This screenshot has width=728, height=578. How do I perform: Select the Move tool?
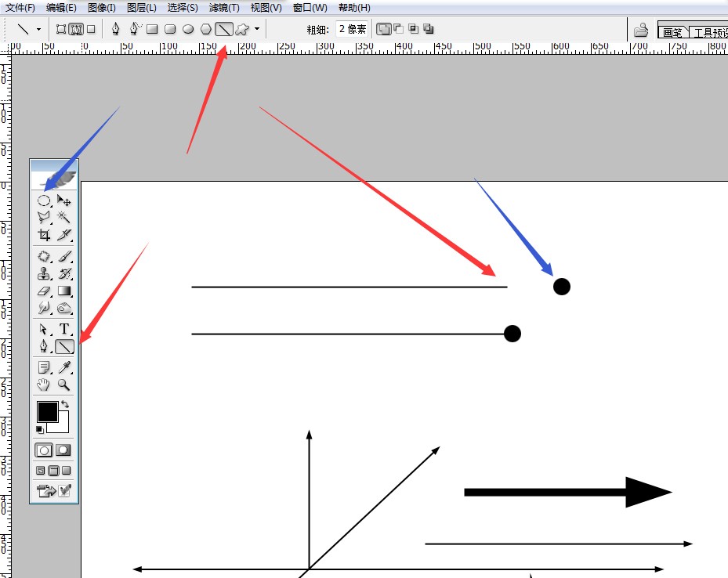[x=64, y=200]
